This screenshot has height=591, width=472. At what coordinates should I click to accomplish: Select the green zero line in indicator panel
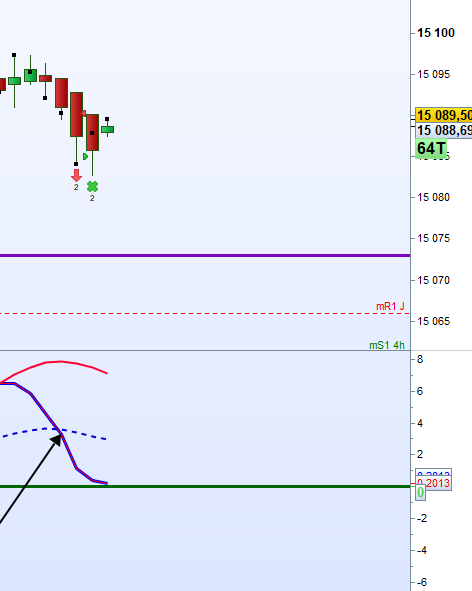(x=205, y=487)
